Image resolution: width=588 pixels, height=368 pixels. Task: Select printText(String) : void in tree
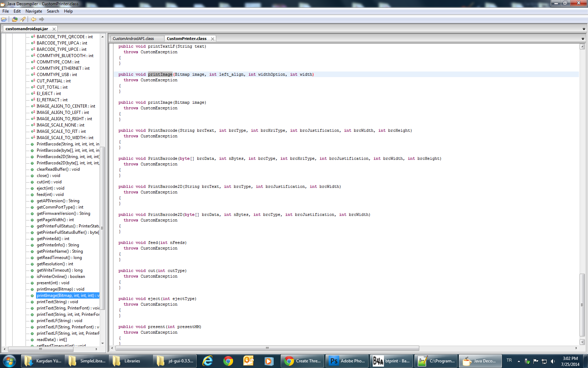pos(57,302)
